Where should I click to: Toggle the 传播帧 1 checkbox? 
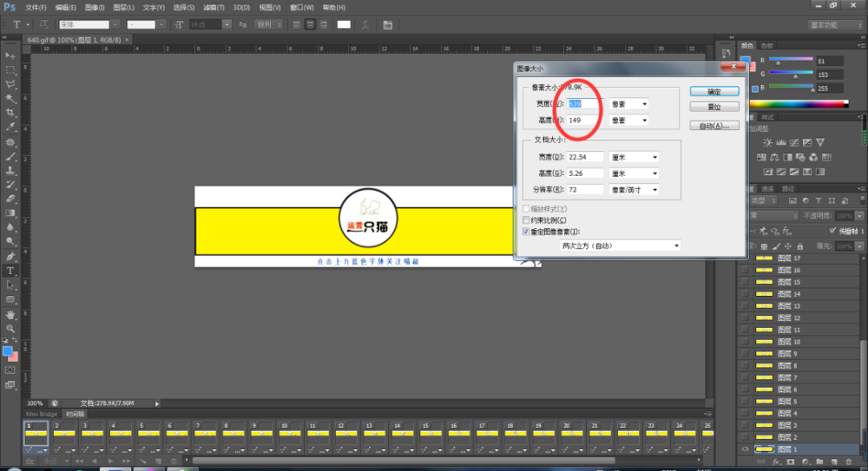(832, 231)
